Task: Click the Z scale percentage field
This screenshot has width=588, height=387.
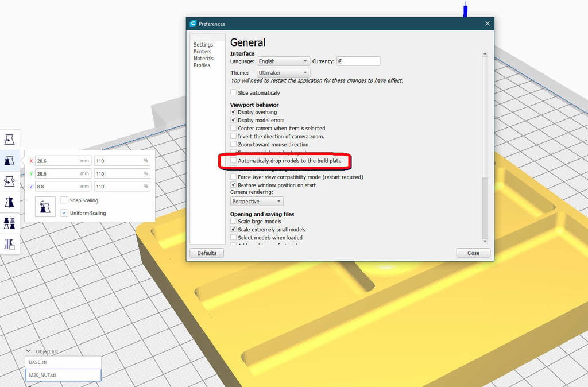Action: click(x=122, y=187)
